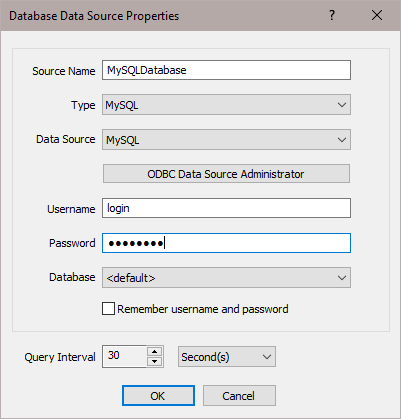Increase Query Interval with up arrow
Image resolution: width=401 pixels, height=419 pixels.
pyautogui.click(x=155, y=351)
